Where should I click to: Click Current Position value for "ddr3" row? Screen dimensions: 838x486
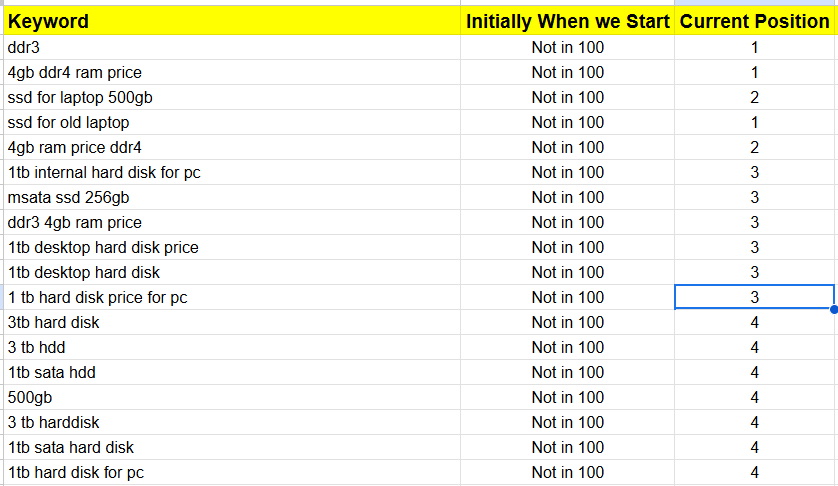pyautogui.click(x=754, y=47)
